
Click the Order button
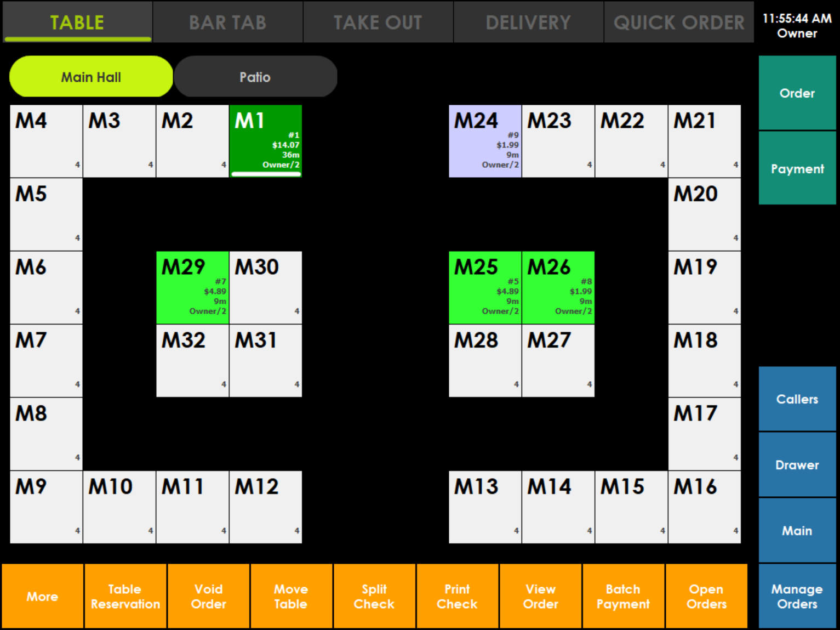(x=797, y=93)
